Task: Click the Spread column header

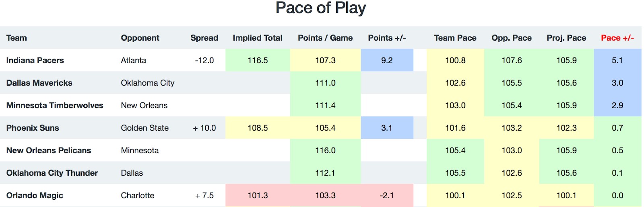Action: [204, 38]
